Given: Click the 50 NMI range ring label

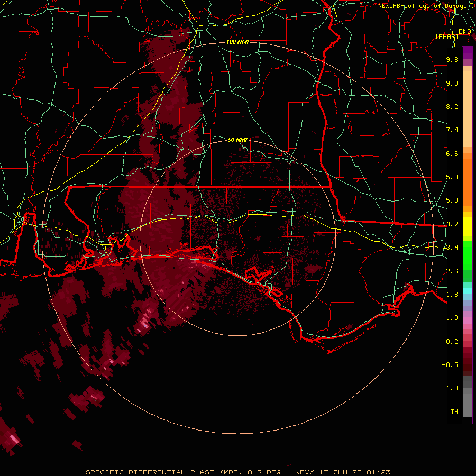Looking at the screenshot, I should tap(237, 140).
